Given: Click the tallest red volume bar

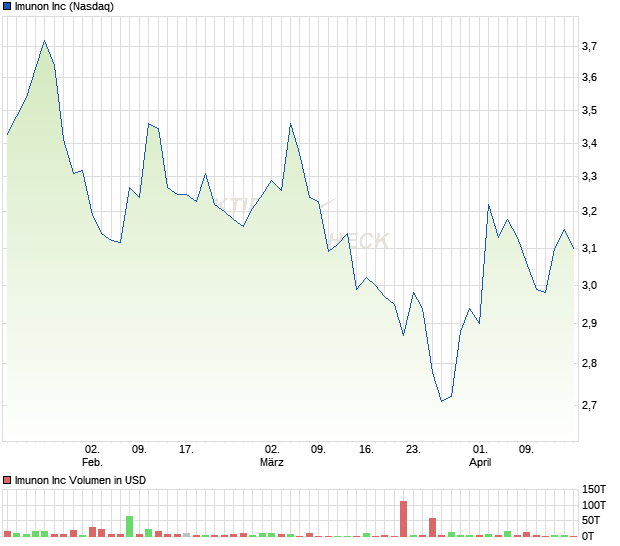Looking at the screenshot, I should click(403, 519).
